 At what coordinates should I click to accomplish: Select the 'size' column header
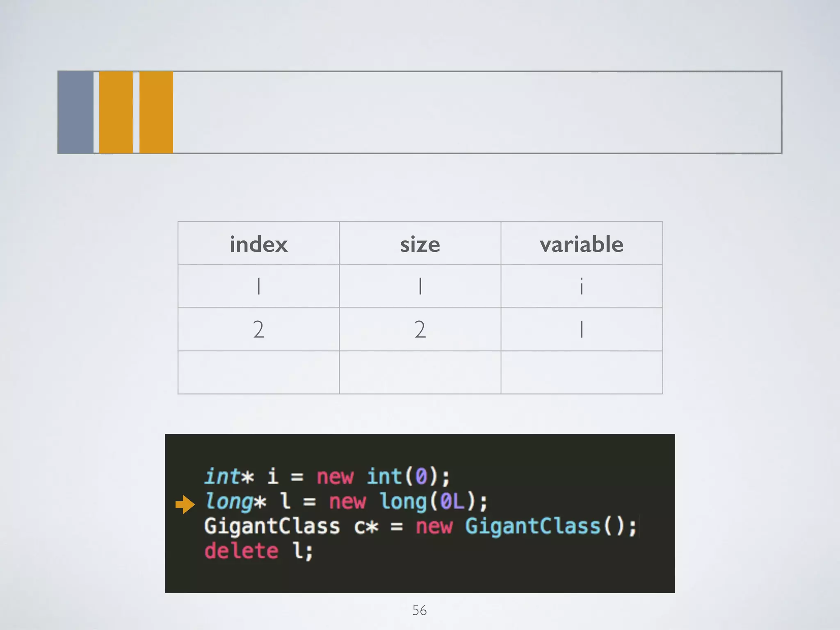(420, 244)
